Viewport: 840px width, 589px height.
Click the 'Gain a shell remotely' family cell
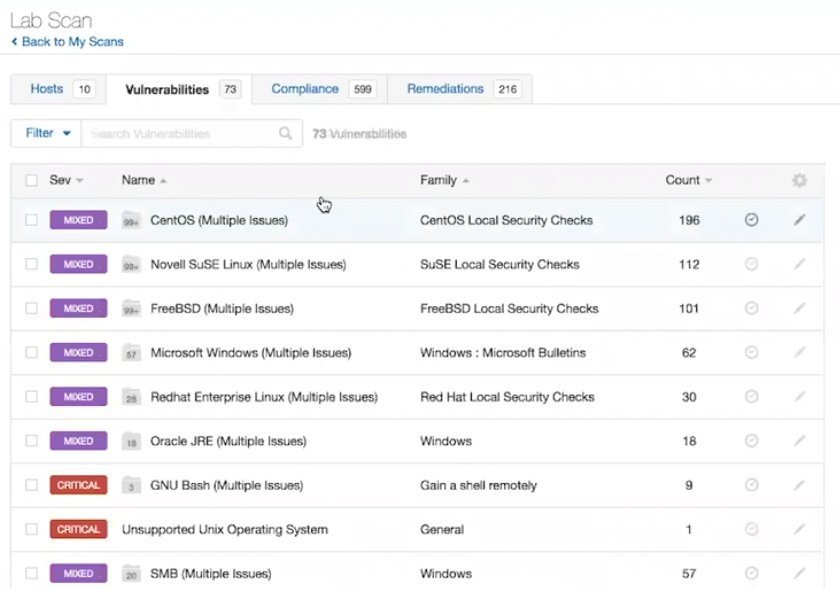point(478,486)
